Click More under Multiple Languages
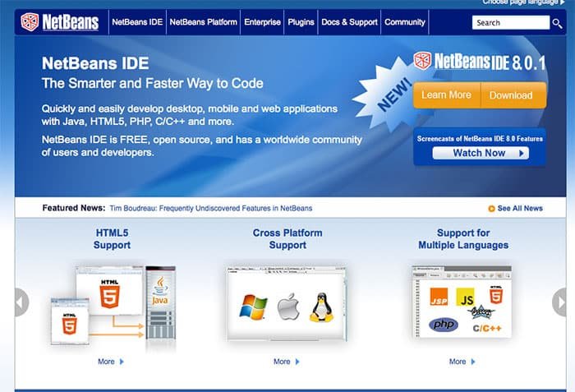Viewport: 575px width, 392px height. 458,362
